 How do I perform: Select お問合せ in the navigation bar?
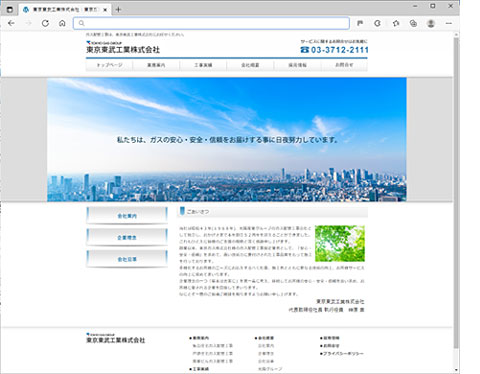(x=344, y=65)
